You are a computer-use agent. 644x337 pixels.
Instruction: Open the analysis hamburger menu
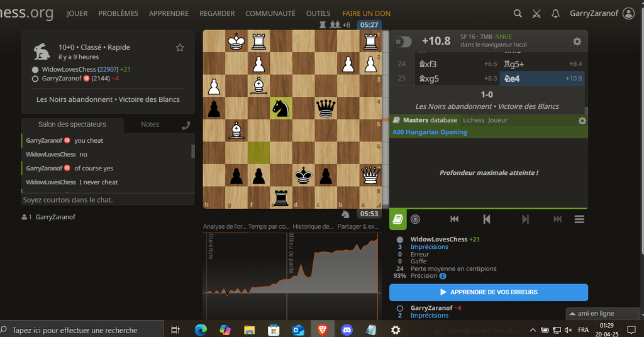(x=579, y=219)
